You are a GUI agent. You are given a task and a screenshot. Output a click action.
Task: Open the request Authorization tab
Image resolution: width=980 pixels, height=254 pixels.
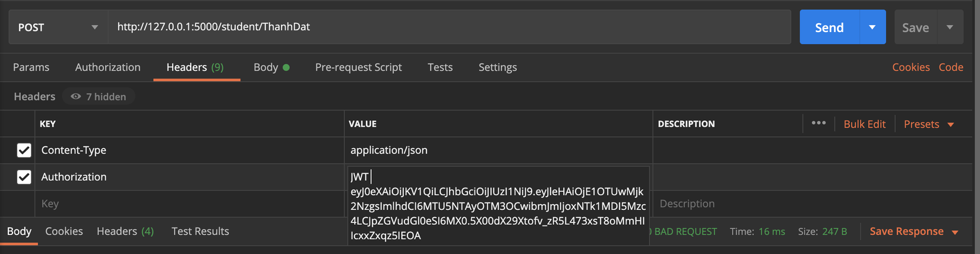pyautogui.click(x=108, y=67)
